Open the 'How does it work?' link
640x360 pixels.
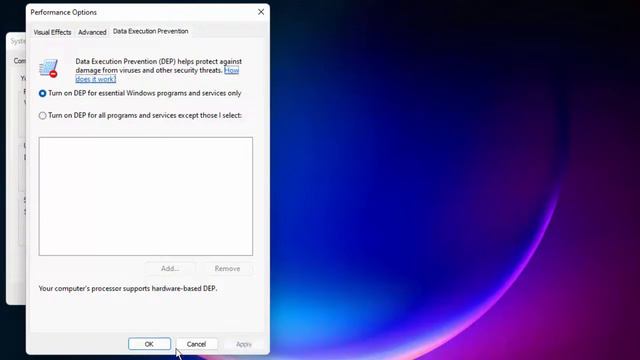point(96,79)
